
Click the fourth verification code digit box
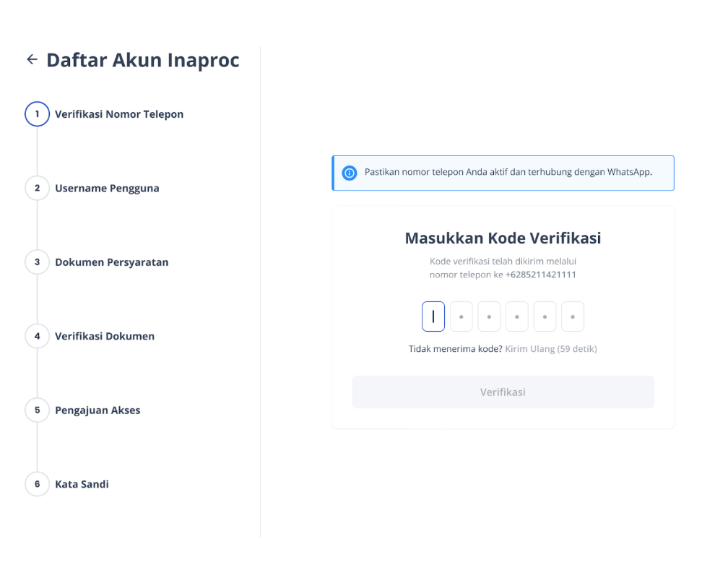click(517, 316)
